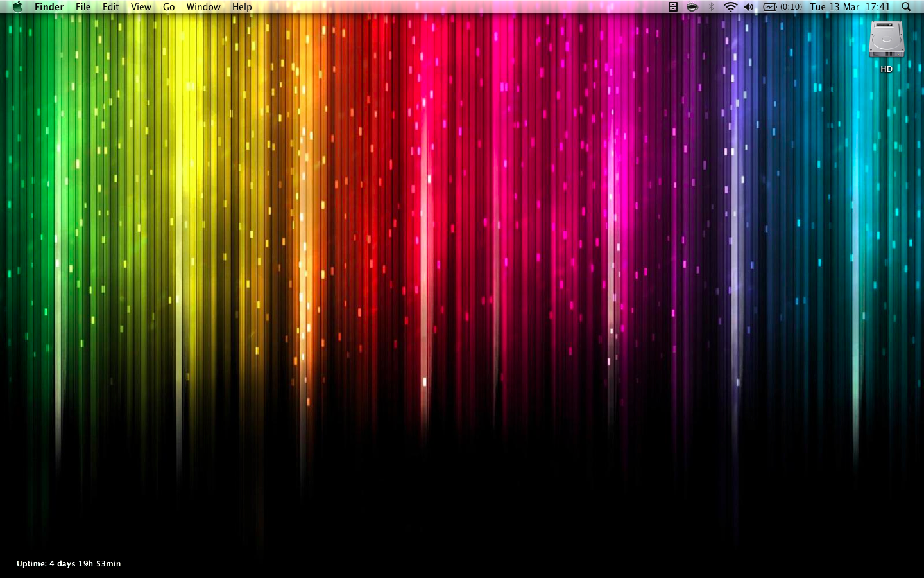The height and width of the screenshot is (578, 924).
Task: Open the View menu
Action: [141, 7]
